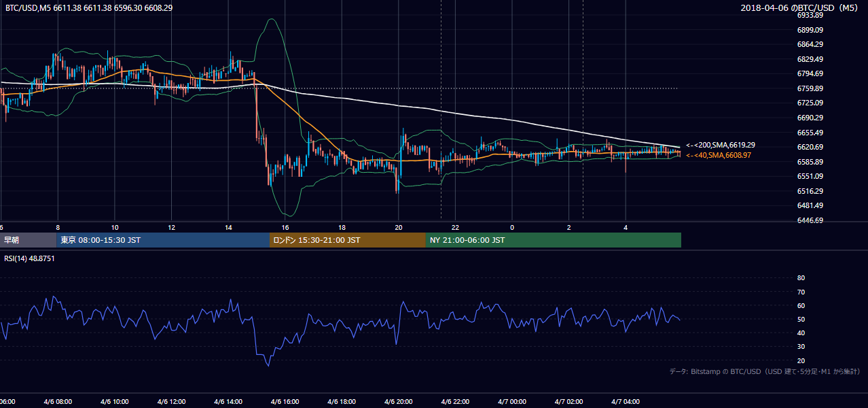
Task: Click the 6794.69 price axis label
Action: (x=810, y=73)
